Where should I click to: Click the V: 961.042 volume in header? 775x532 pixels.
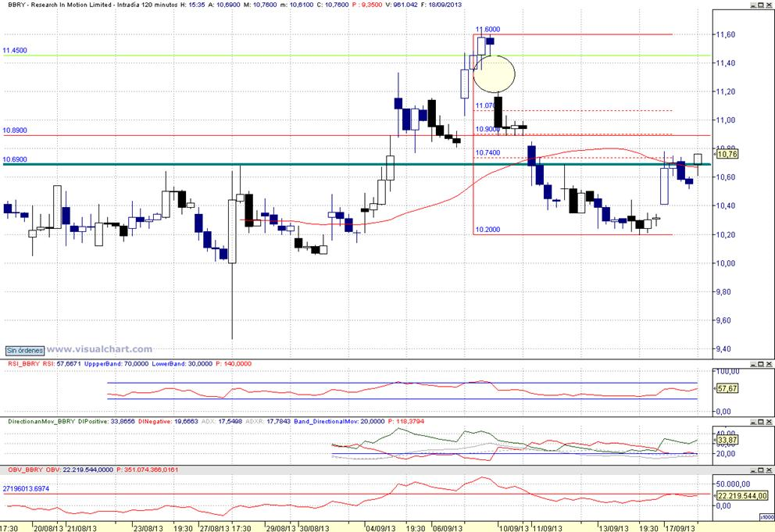[400, 5]
